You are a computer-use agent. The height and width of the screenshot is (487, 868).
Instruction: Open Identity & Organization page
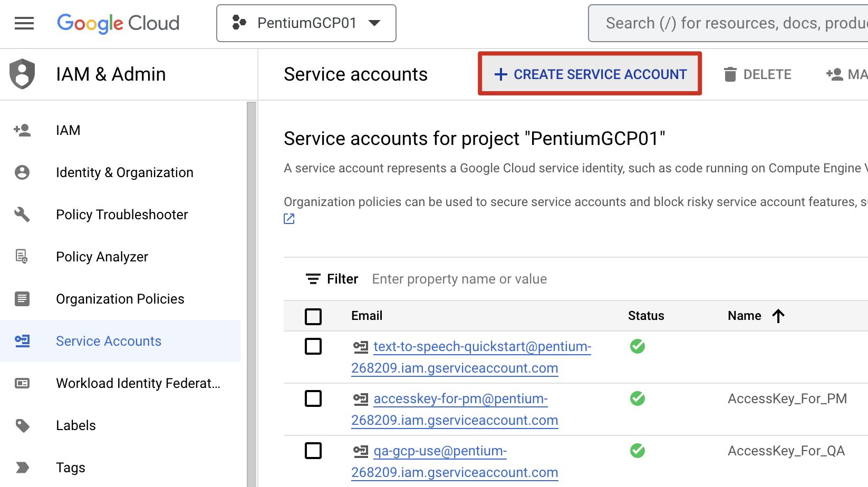coord(124,172)
